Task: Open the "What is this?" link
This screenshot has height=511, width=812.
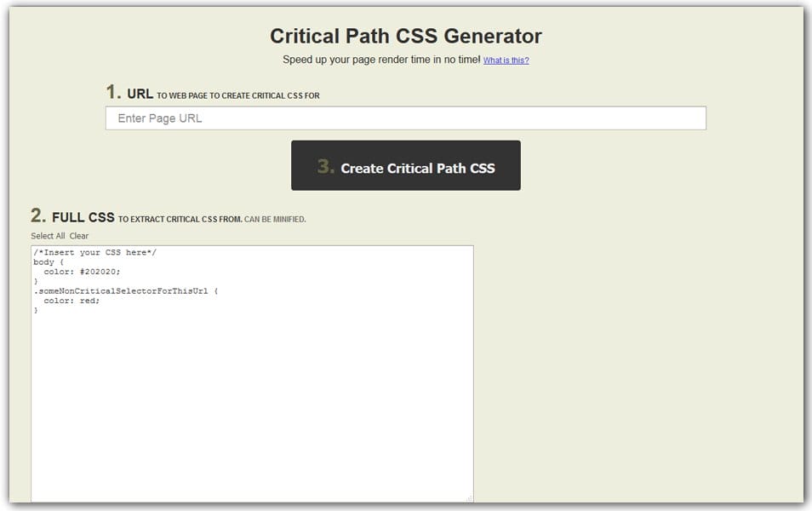Action: [506, 60]
